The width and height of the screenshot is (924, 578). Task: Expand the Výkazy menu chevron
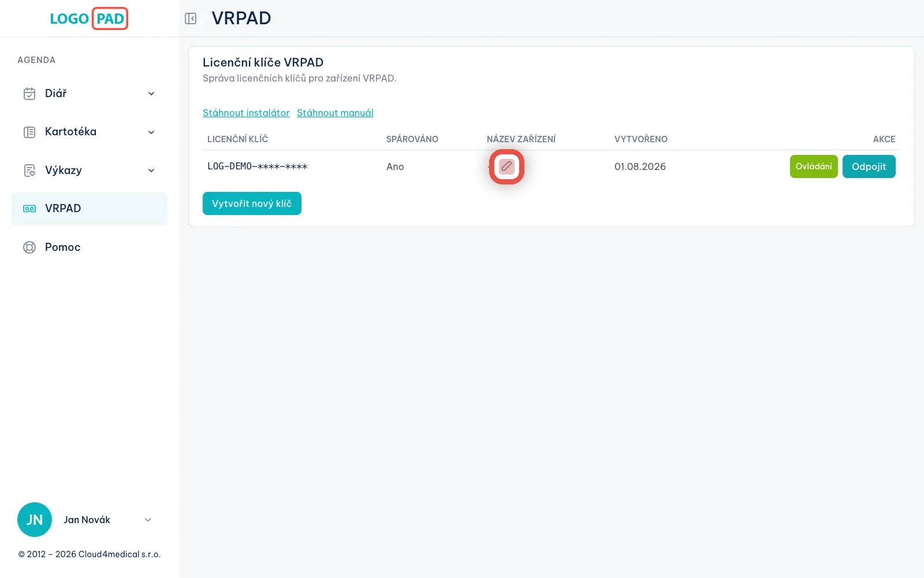point(151,171)
